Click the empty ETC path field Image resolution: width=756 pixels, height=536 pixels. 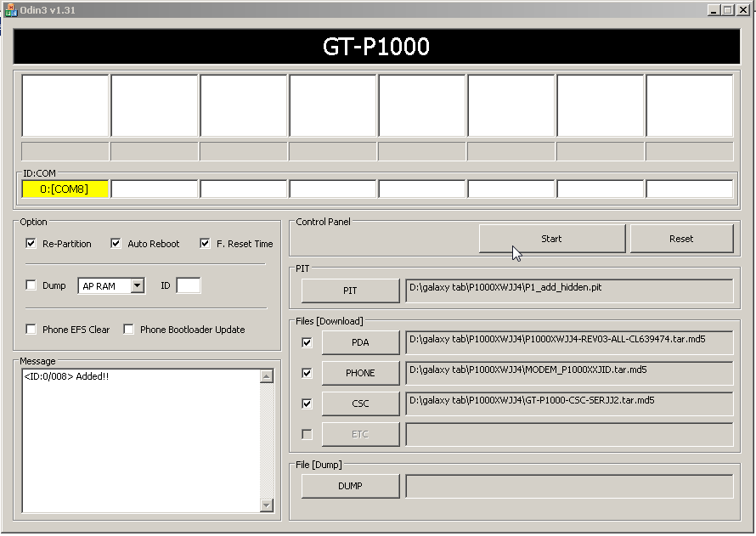coord(569,434)
